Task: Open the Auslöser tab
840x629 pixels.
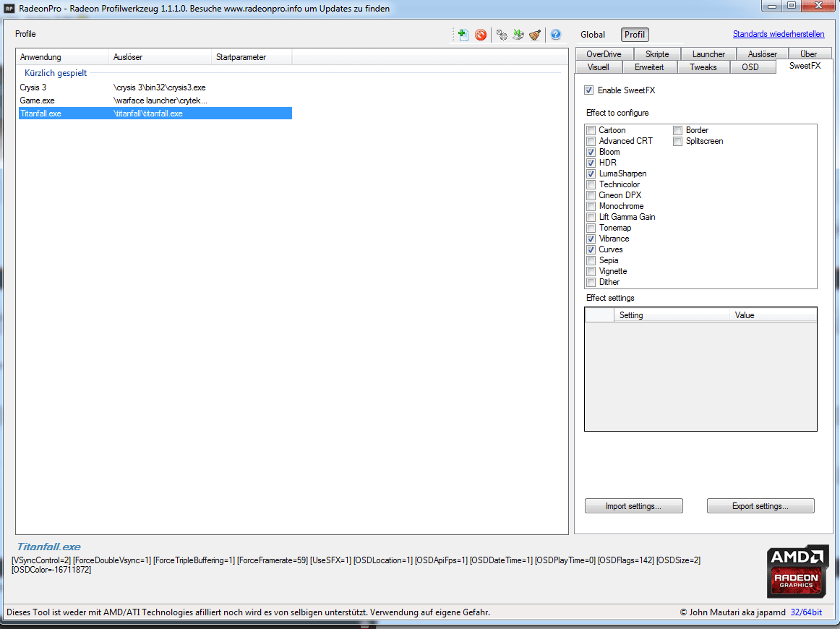Action: 763,54
